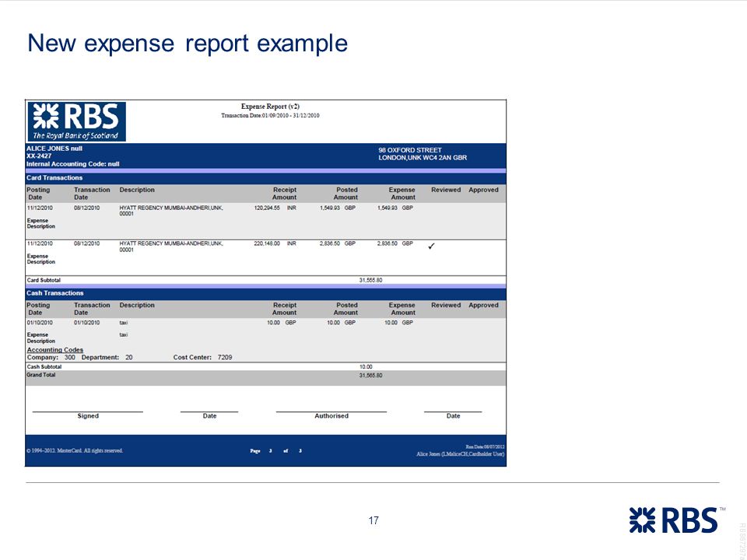Click the 'Card Subtotal' label
Screen dimensions: 747x560
(x=44, y=281)
